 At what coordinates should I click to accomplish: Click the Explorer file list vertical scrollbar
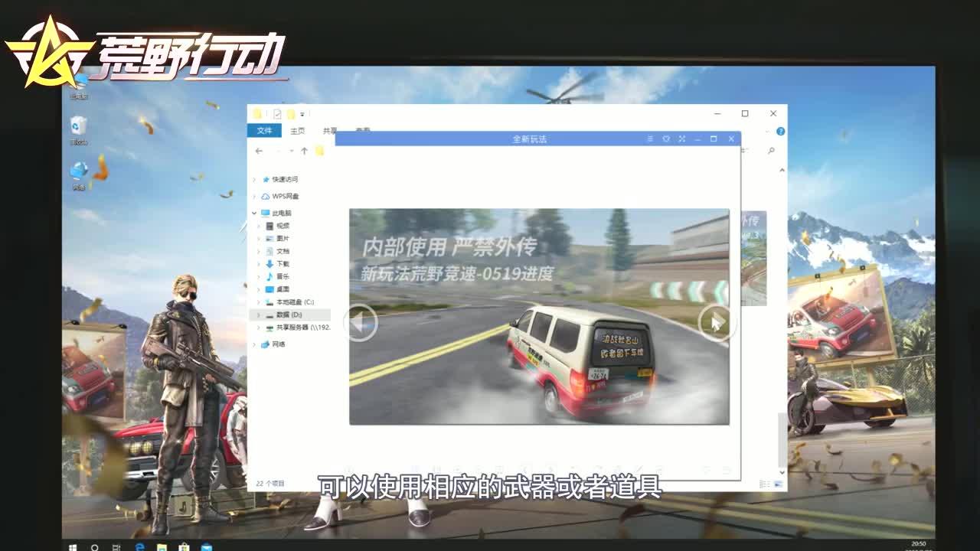click(782, 440)
